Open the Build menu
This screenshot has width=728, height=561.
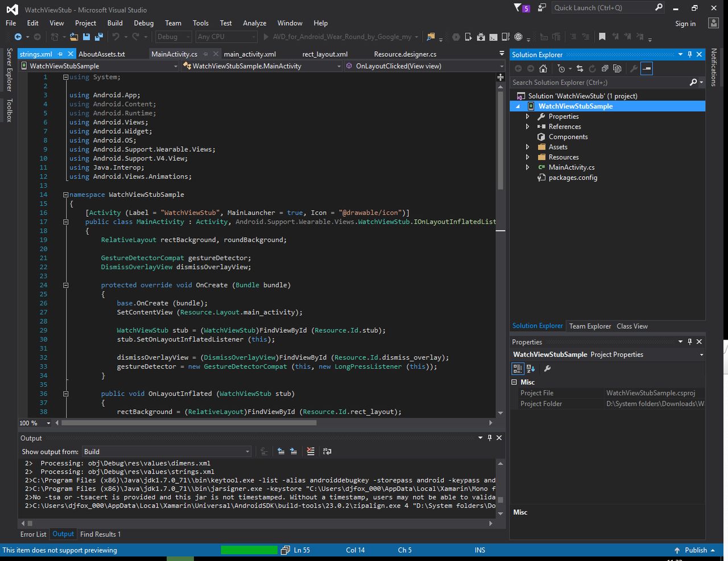click(115, 23)
